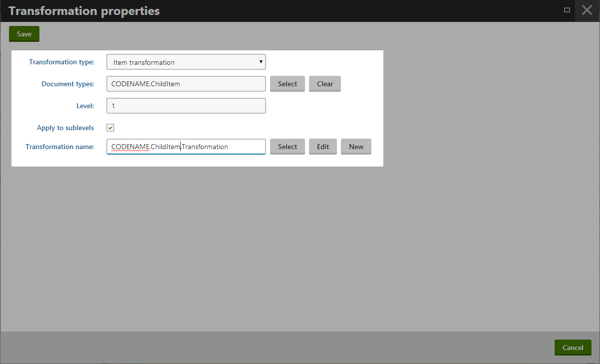The width and height of the screenshot is (600, 364).
Task: Focus the Document types text field
Action: pyautogui.click(x=186, y=84)
